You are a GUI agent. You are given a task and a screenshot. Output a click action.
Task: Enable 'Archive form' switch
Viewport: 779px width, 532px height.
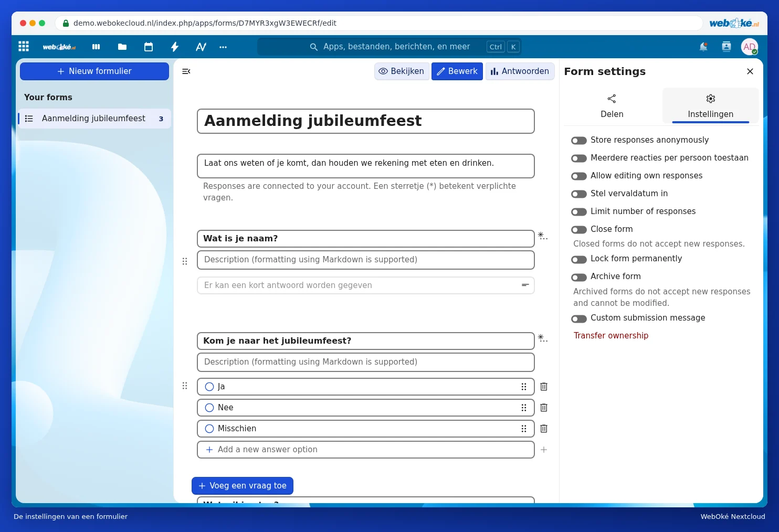[x=579, y=277]
